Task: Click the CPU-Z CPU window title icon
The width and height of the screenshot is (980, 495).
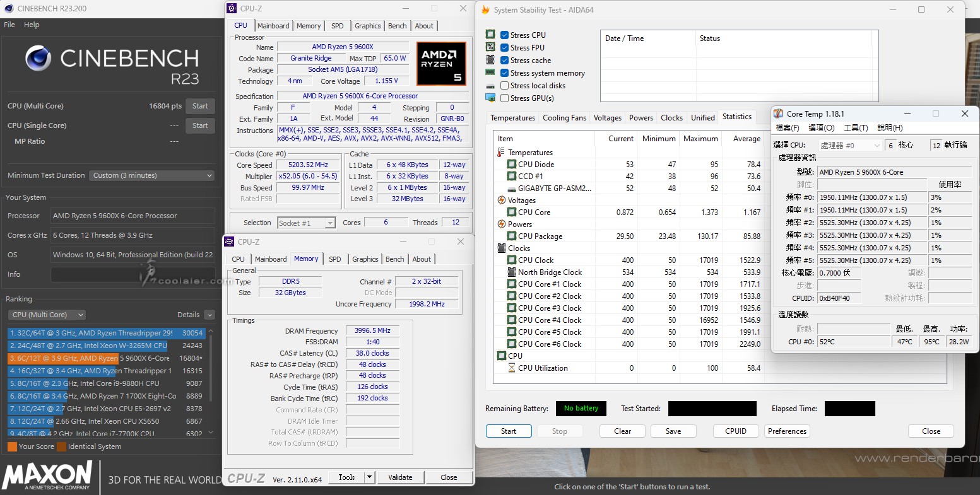Action: pyautogui.click(x=232, y=9)
